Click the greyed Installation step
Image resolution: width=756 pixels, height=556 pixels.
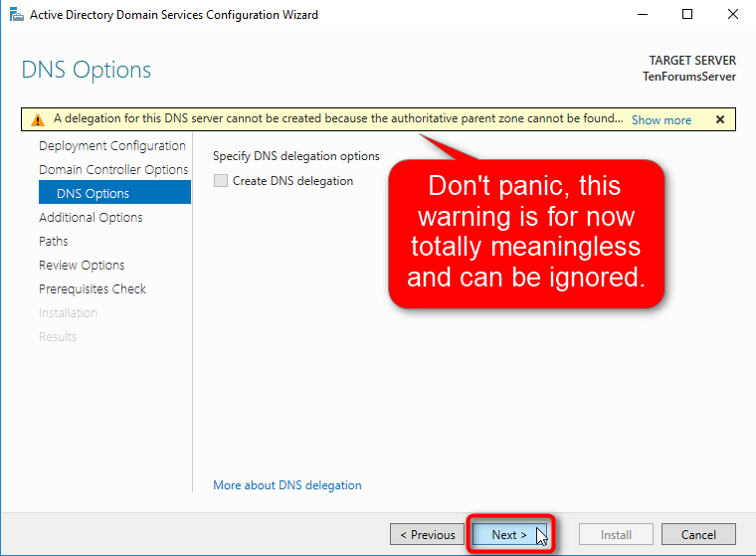point(68,313)
